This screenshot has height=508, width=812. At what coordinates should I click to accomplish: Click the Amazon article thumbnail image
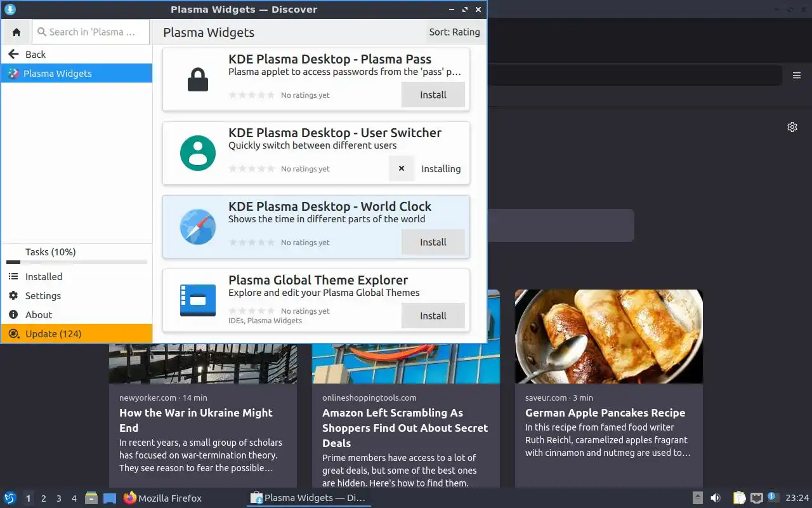[406, 363]
